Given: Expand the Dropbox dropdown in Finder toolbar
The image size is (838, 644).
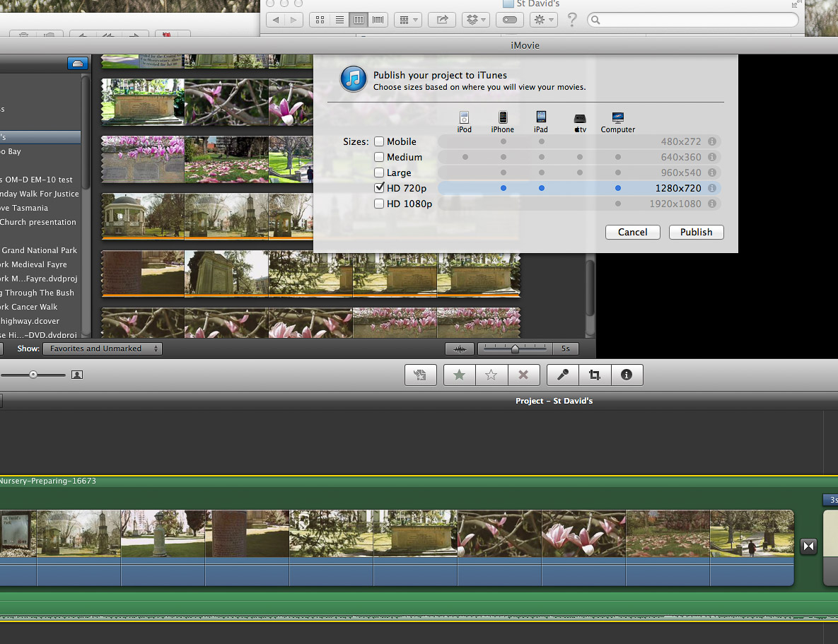Looking at the screenshot, I should click(x=476, y=20).
